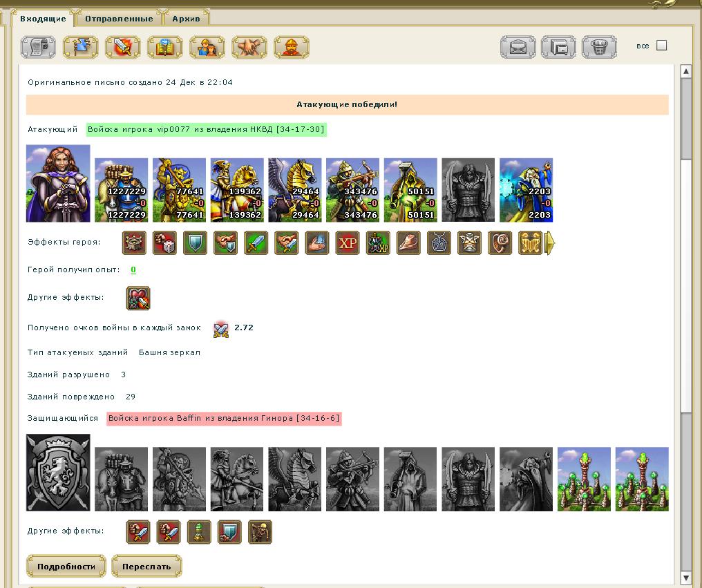
Task: Select the skeleton effect icon in defender effects
Action: point(260,531)
